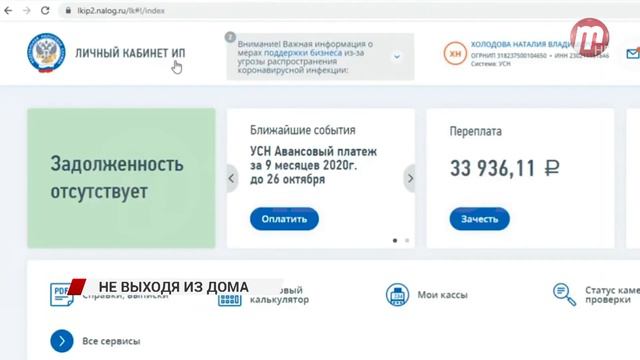Click the Статус камеральной проверки magnifier icon
The image size is (640, 360).
[x=564, y=294]
